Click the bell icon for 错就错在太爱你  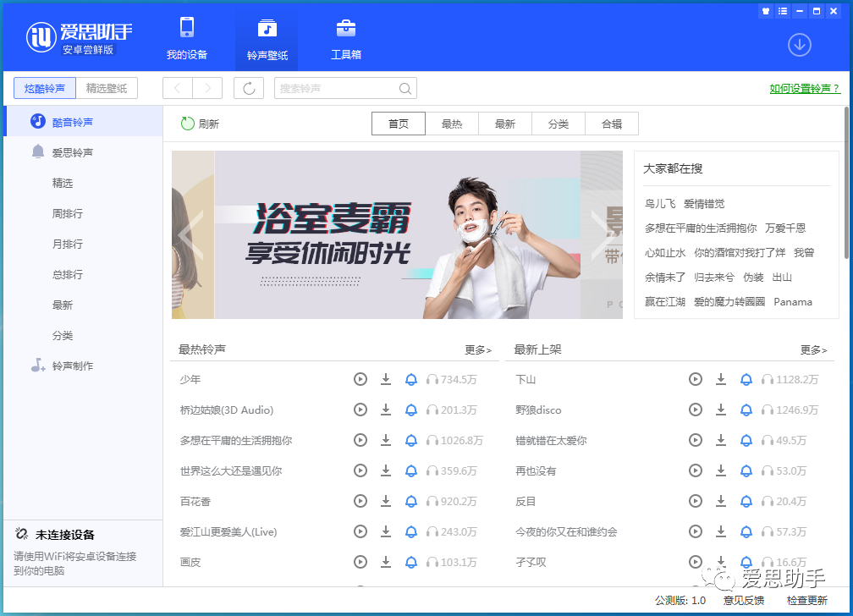[746, 440]
